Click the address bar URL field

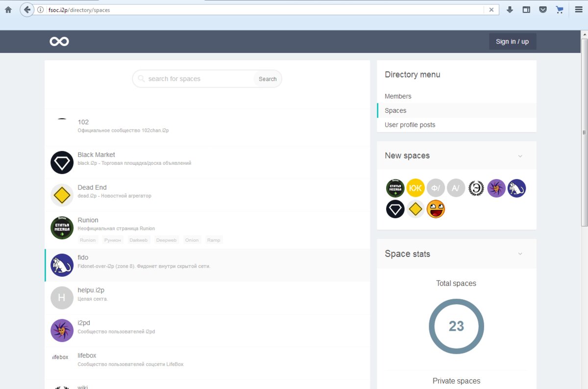(x=265, y=10)
